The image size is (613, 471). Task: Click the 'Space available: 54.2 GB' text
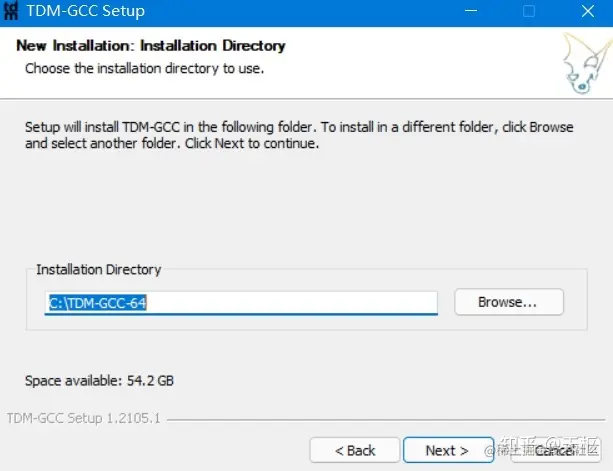99,380
